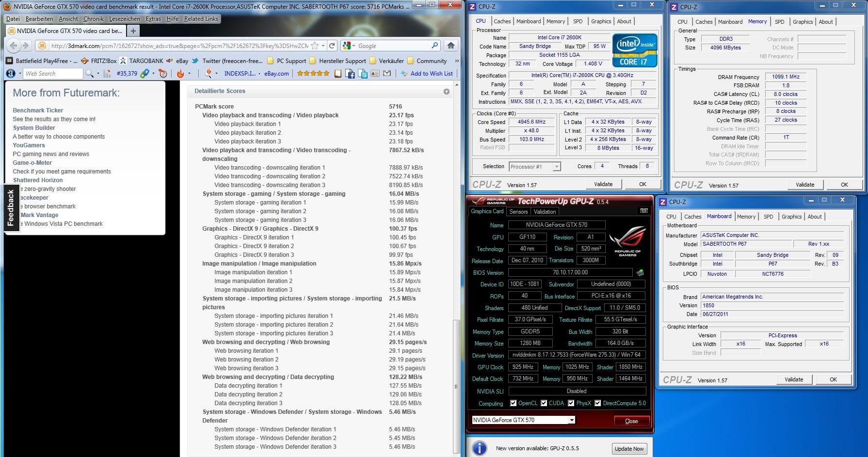Click the GPU-Z BIOS save chip icon
The height and width of the screenshot is (457, 868).
640,272
